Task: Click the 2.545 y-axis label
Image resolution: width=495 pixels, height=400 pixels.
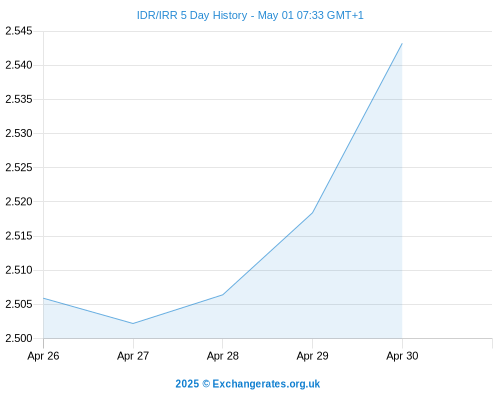Action: click(19, 31)
